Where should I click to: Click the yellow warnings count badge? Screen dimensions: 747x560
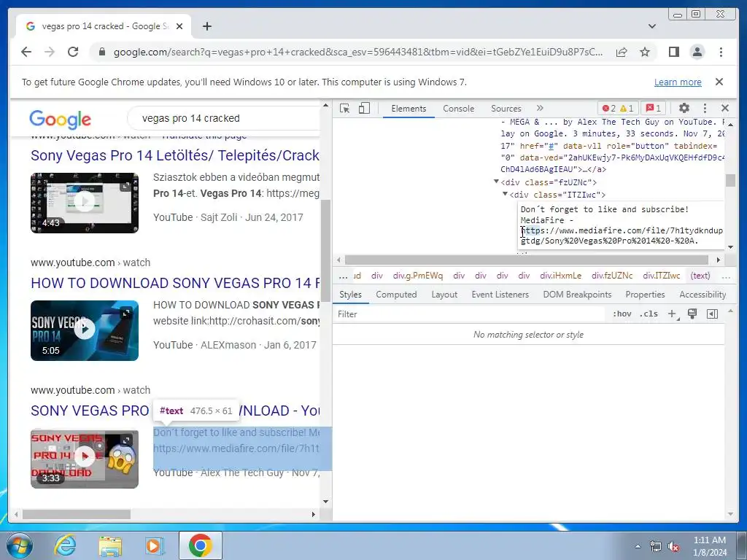pyautogui.click(x=627, y=108)
